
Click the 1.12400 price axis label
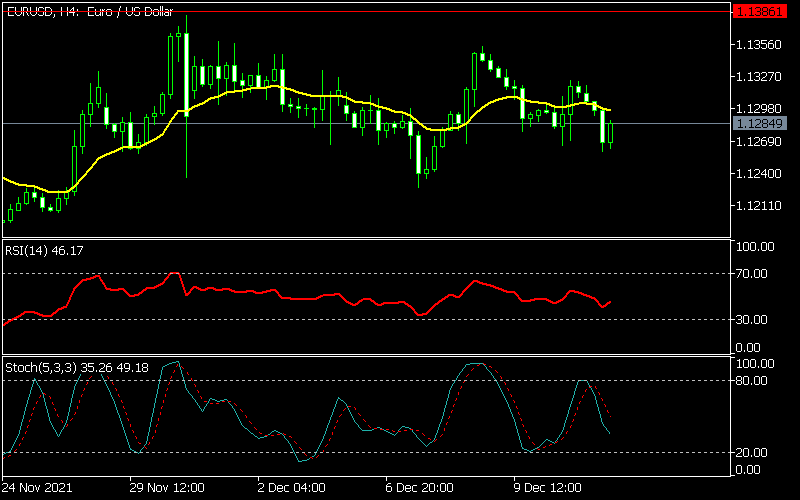[759, 173]
